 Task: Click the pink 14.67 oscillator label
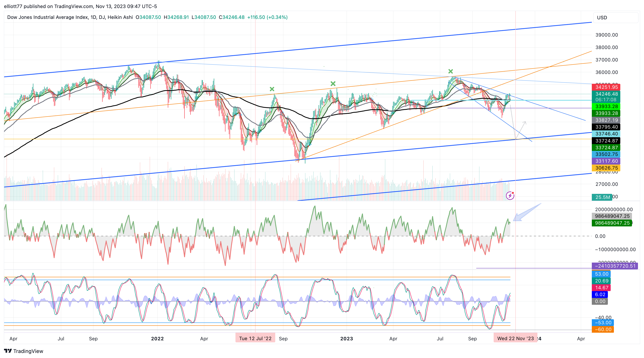(x=601, y=288)
